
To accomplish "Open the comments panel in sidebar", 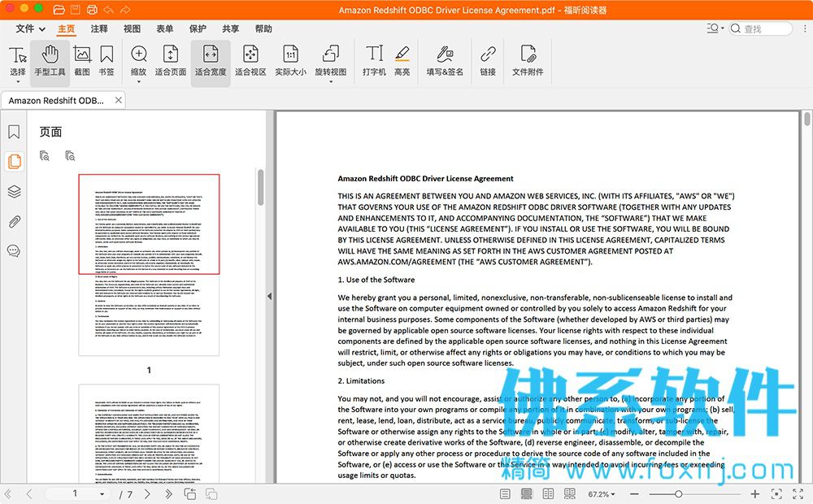I will click(14, 251).
